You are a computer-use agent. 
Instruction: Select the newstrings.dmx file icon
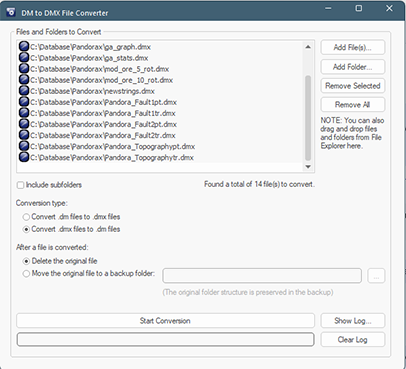pos(24,91)
